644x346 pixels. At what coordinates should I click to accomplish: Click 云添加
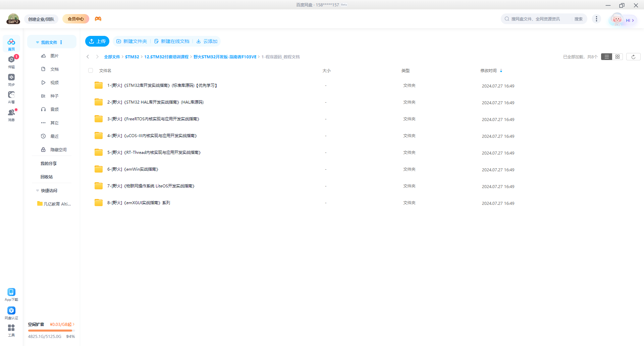click(x=207, y=41)
